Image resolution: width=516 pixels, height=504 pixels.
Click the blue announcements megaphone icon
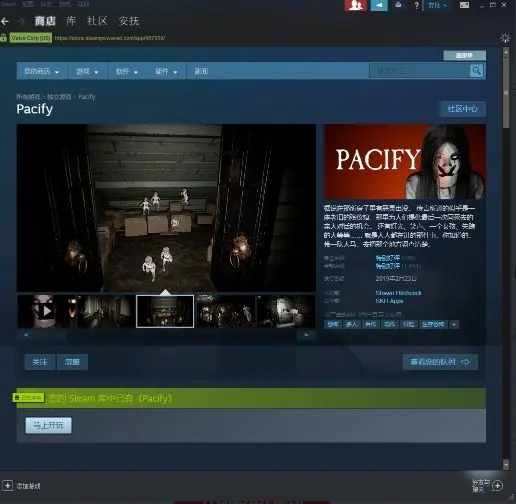click(379, 5)
